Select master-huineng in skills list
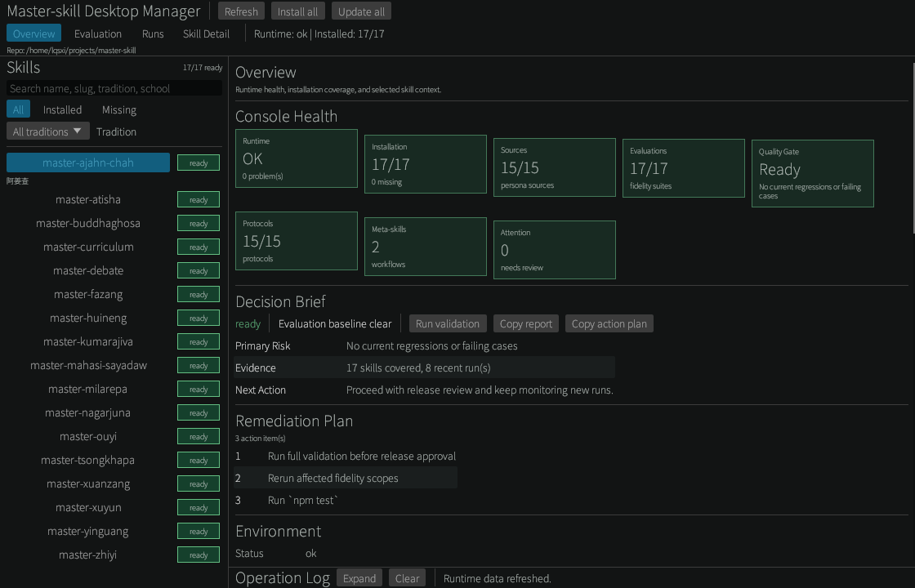The width and height of the screenshot is (915, 588). click(88, 318)
